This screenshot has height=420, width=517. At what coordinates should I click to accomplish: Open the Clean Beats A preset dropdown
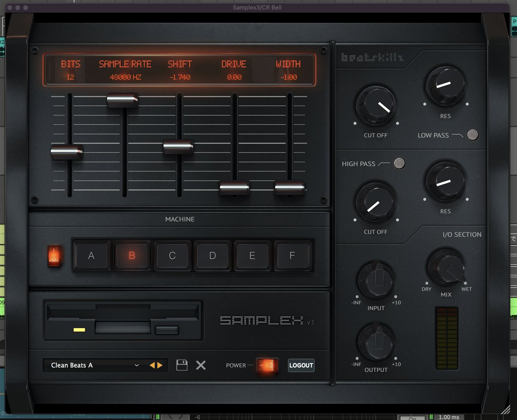pyautogui.click(x=95, y=365)
